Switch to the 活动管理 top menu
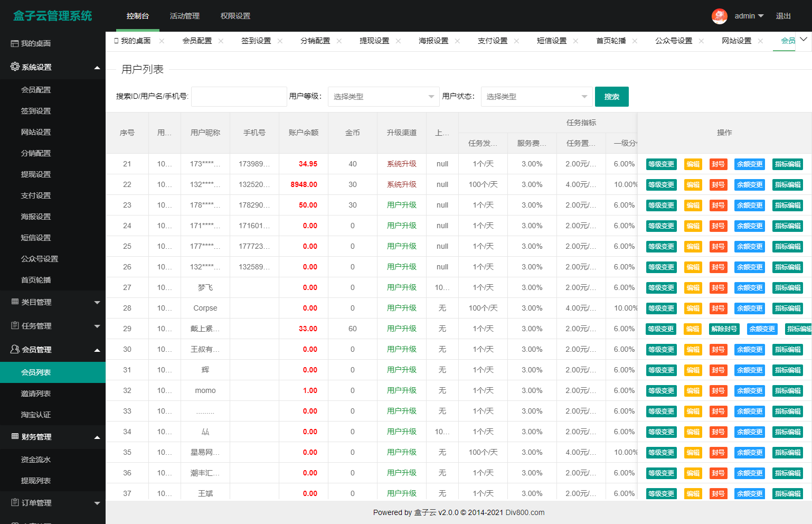 point(185,16)
